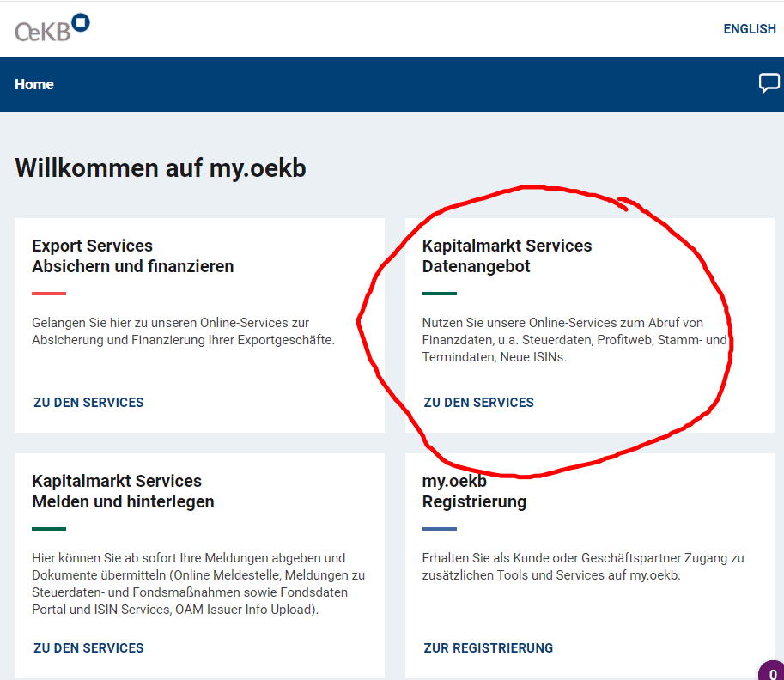The width and height of the screenshot is (784, 680).
Task: Click the purple notification badge with 0
Action: (x=772, y=671)
